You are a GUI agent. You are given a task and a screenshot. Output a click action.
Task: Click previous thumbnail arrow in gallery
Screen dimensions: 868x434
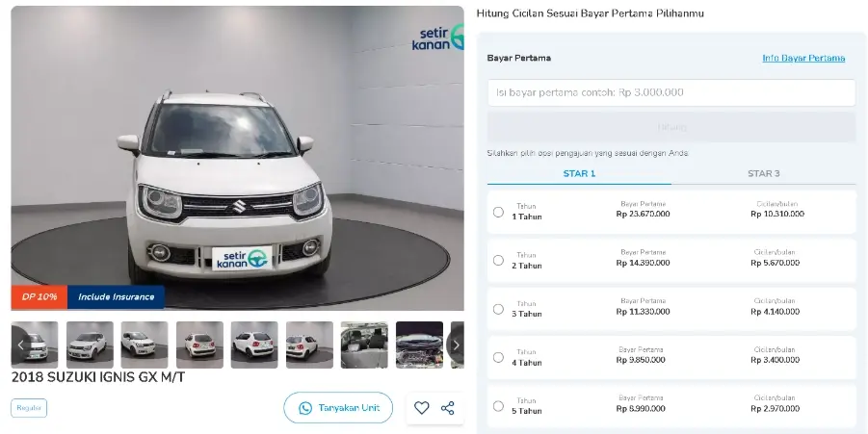20,345
